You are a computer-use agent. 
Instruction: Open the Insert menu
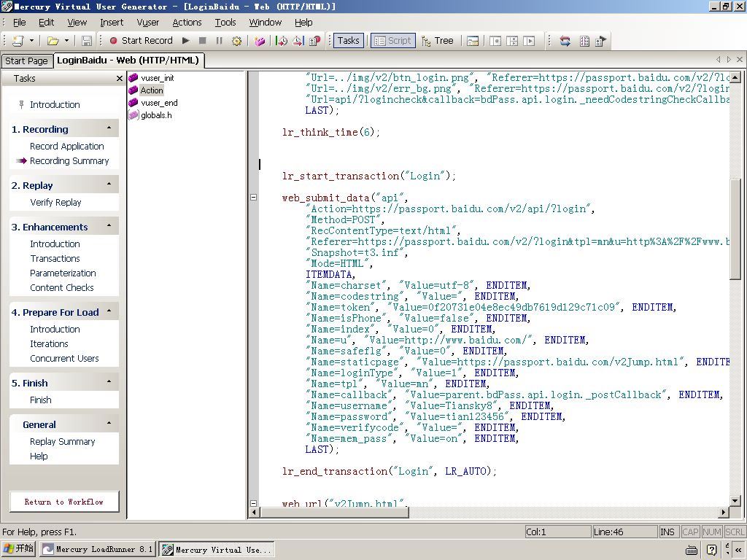click(112, 23)
